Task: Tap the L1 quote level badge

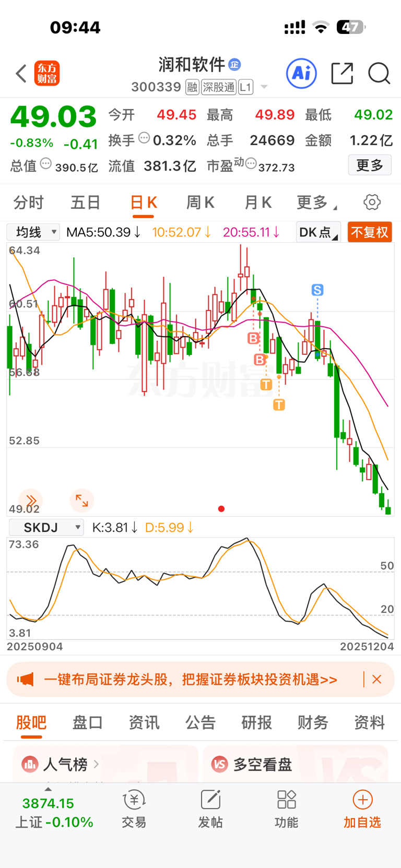Action: click(246, 87)
